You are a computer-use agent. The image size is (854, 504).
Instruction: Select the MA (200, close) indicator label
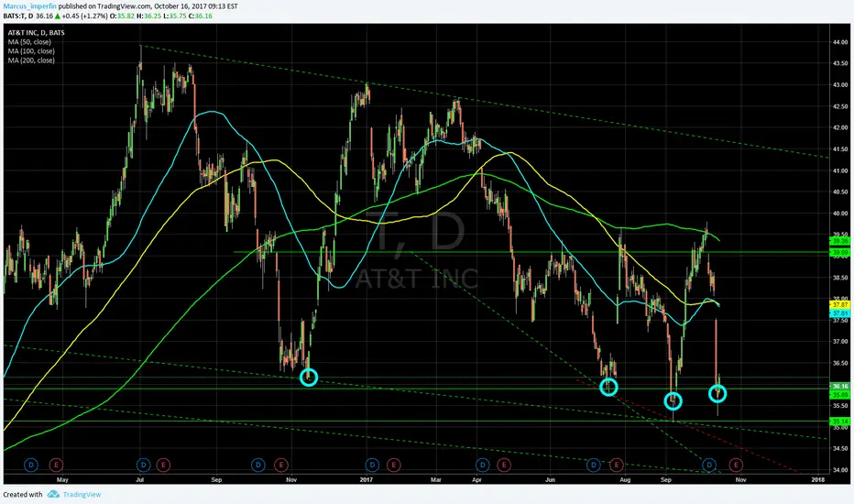pos(31,60)
